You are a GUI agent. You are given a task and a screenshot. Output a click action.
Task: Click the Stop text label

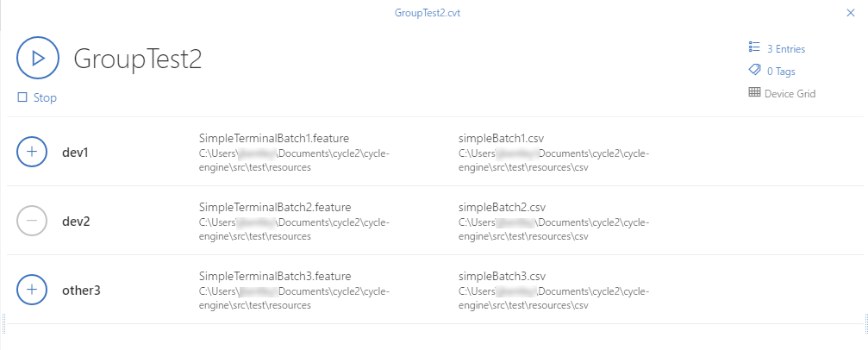point(45,98)
